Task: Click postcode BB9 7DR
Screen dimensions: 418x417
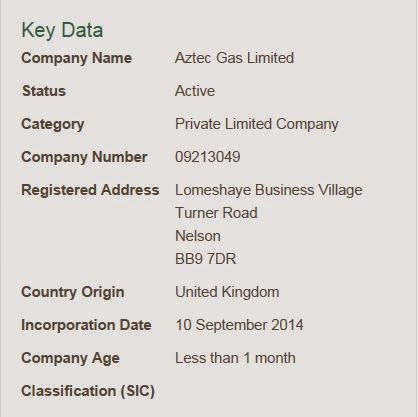Action: pos(206,259)
